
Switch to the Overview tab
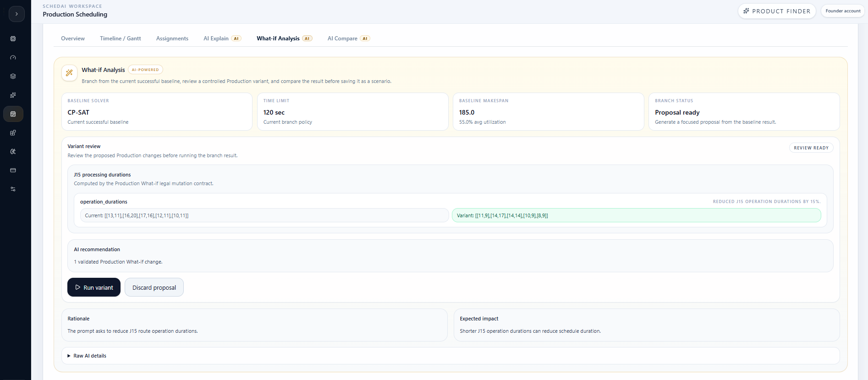73,39
